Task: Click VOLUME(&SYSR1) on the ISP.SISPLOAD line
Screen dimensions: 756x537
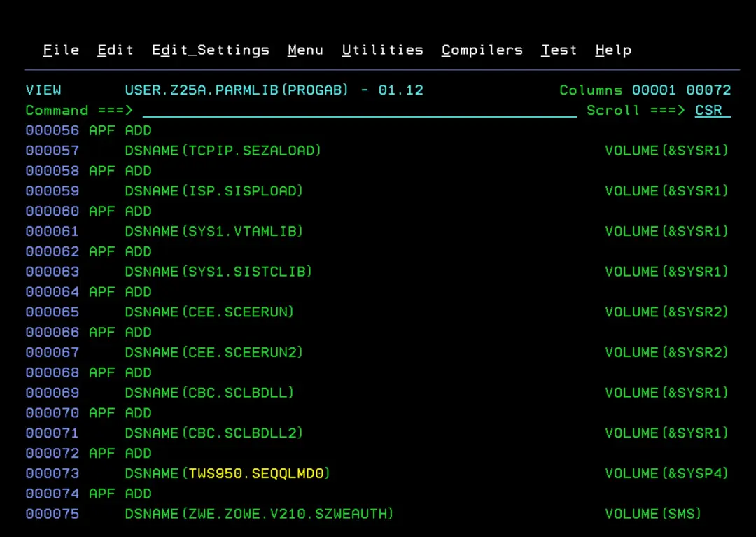Action: pyautogui.click(x=667, y=191)
